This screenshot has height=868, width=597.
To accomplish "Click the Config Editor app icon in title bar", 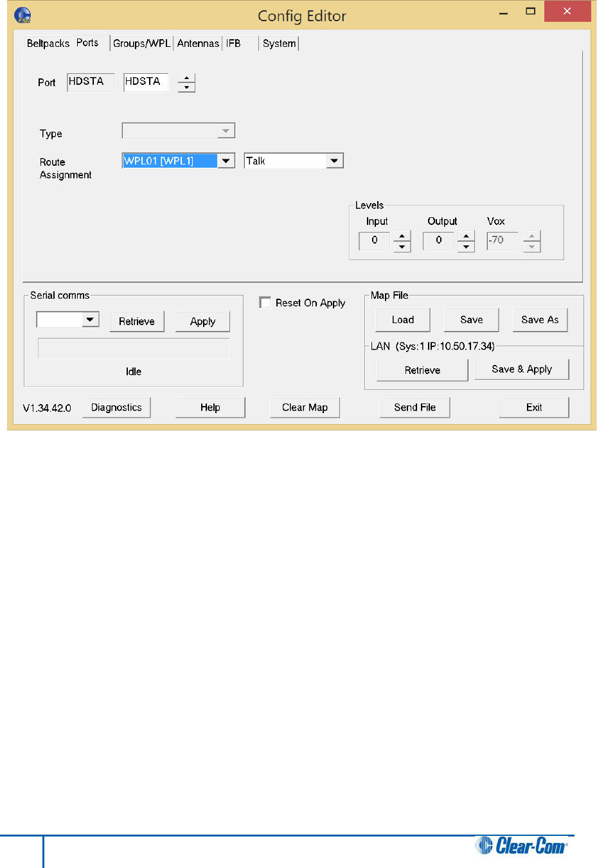I will click(22, 15).
